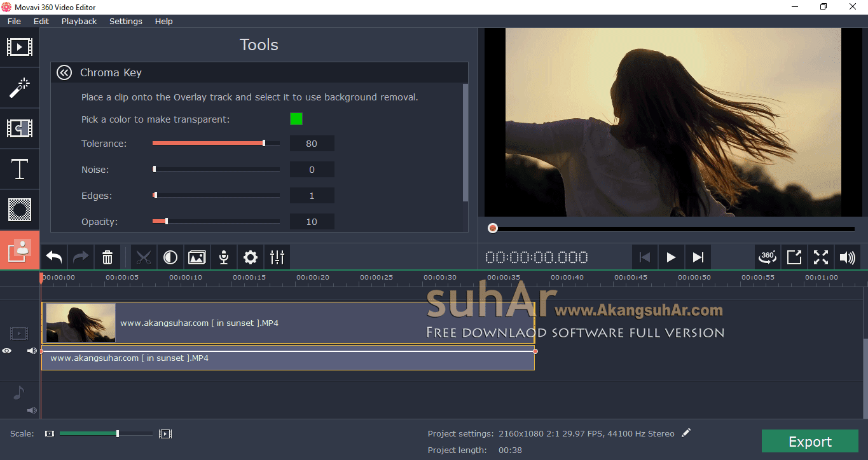This screenshot has width=868, height=460.
Task: Open the Titles tab
Action: click(x=20, y=169)
